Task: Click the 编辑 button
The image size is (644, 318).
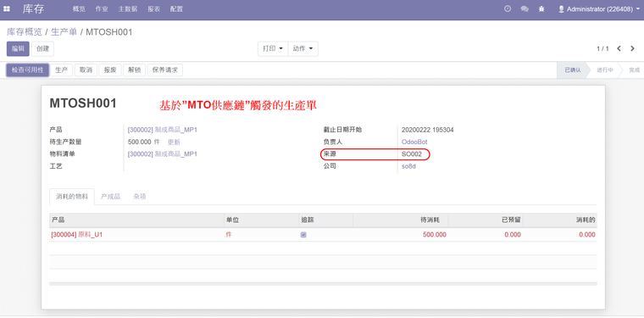Action: [x=18, y=48]
